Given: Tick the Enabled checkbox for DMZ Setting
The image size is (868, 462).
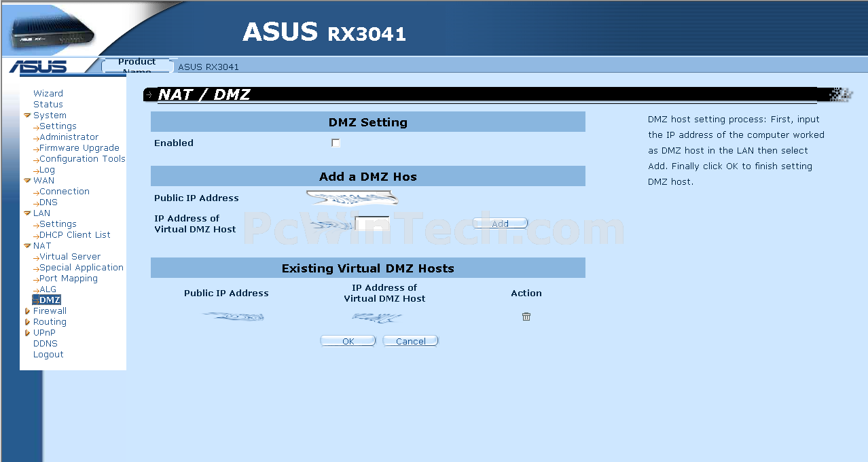Looking at the screenshot, I should click(336, 143).
